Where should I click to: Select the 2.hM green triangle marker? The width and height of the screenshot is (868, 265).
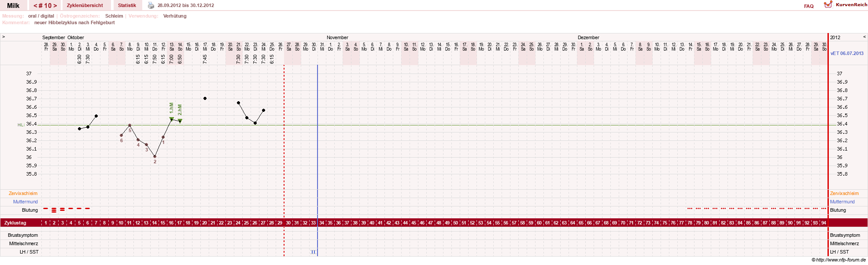click(x=180, y=121)
